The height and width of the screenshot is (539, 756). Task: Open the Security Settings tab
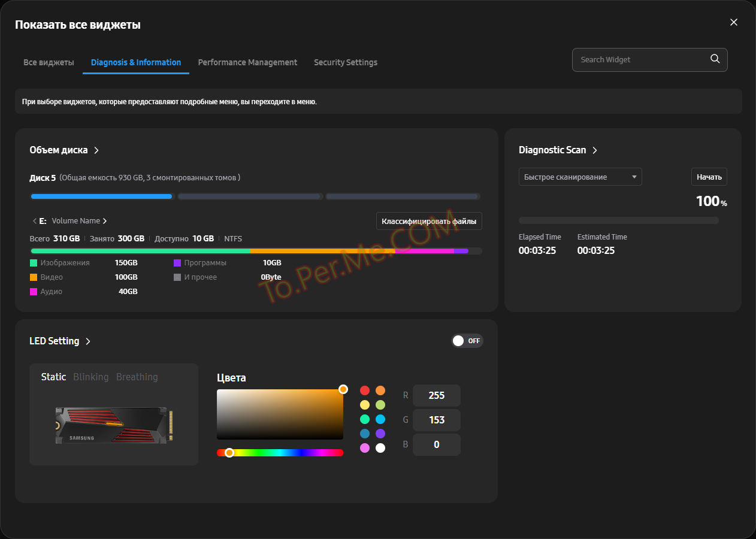tap(345, 62)
